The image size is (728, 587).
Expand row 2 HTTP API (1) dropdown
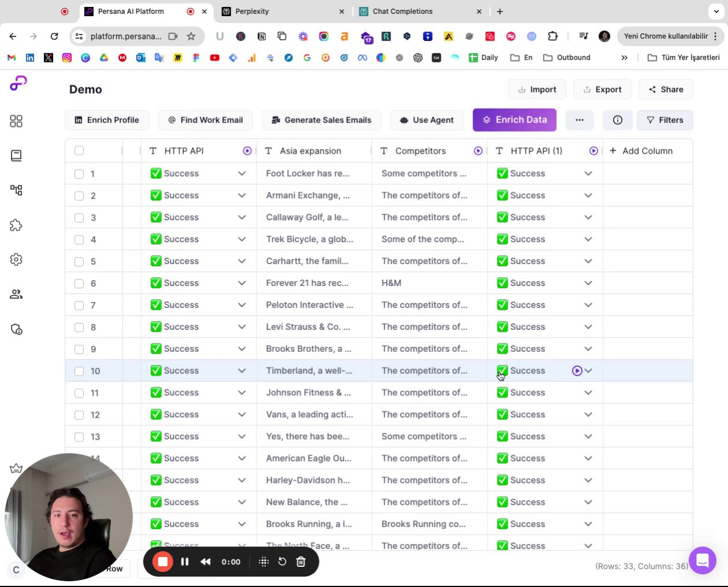(588, 195)
